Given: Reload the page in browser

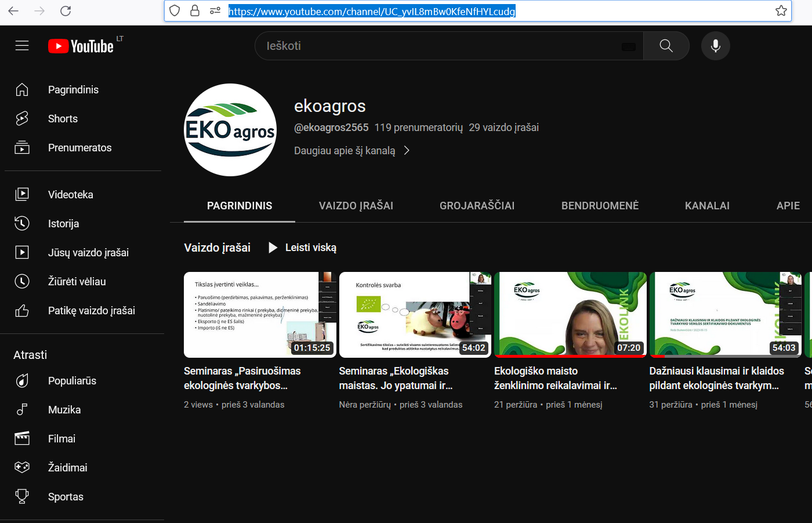Looking at the screenshot, I should coord(66,11).
